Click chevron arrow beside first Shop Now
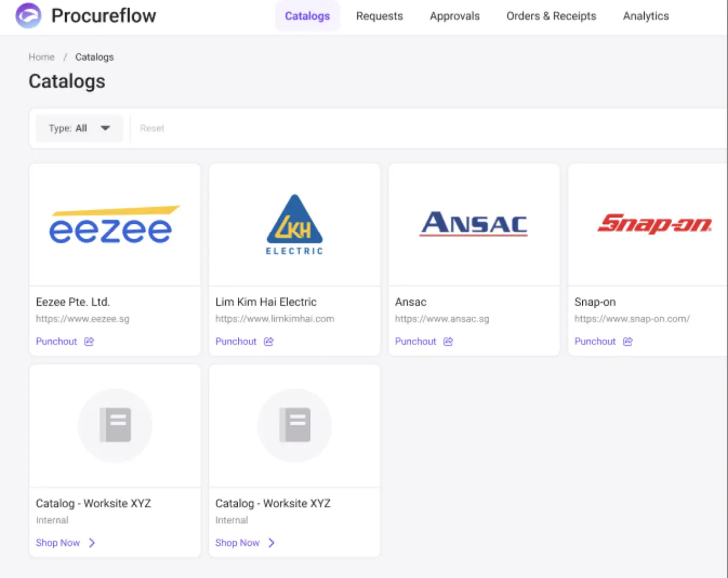Image resolution: width=728 pixels, height=578 pixels. click(92, 543)
